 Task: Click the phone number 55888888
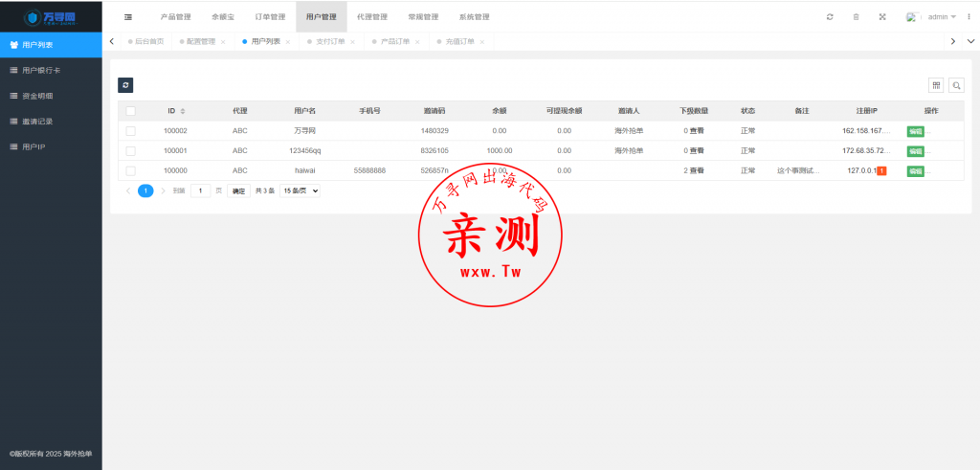click(x=369, y=170)
